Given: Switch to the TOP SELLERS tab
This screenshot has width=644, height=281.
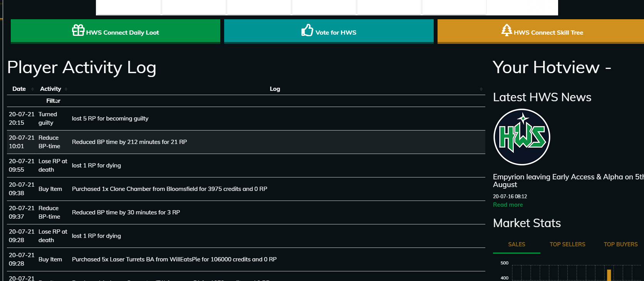Looking at the screenshot, I should pos(567,244).
